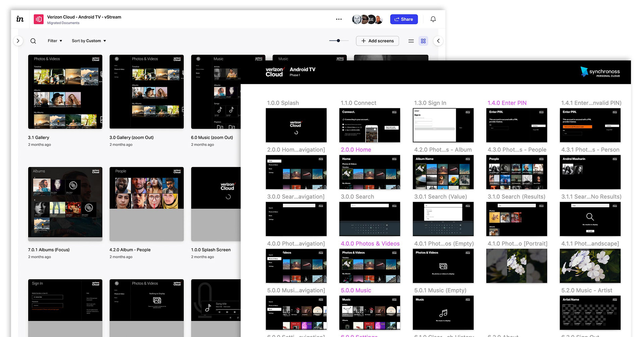Screen dimensions: 644x337
Task: Open the 5.2.0 Music - Artist thumbnail
Action: click(590, 313)
